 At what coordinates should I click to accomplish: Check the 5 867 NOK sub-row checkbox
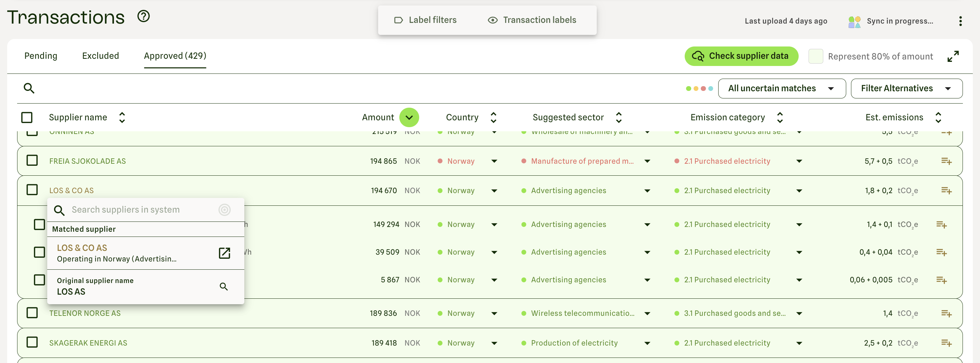pyautogui.click(x=39, y=280)
